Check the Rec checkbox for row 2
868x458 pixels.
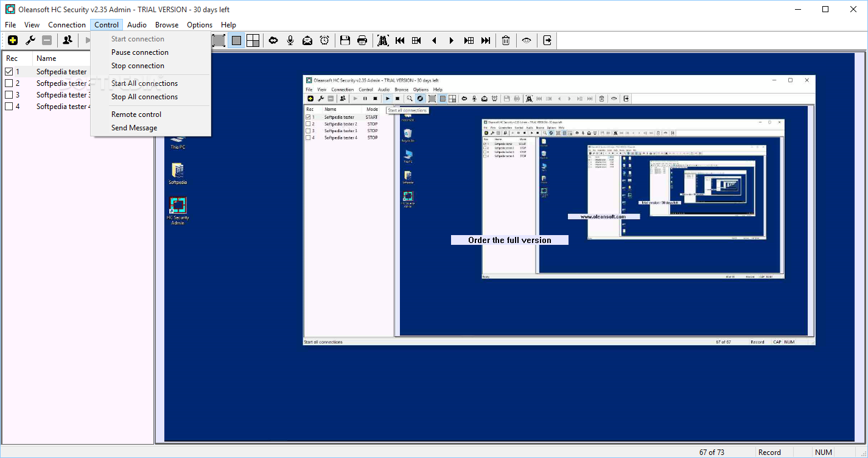(9, 83)
